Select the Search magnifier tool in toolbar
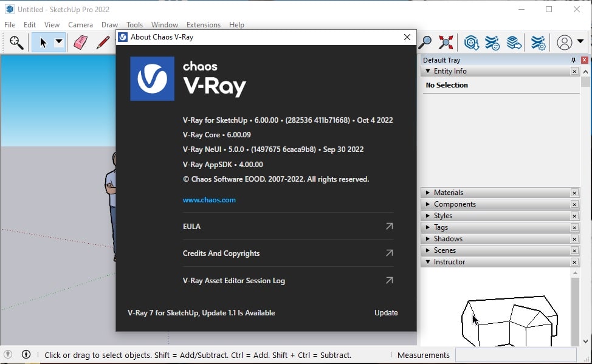Viewport: 592px width, 364px height. coord(16,43)
